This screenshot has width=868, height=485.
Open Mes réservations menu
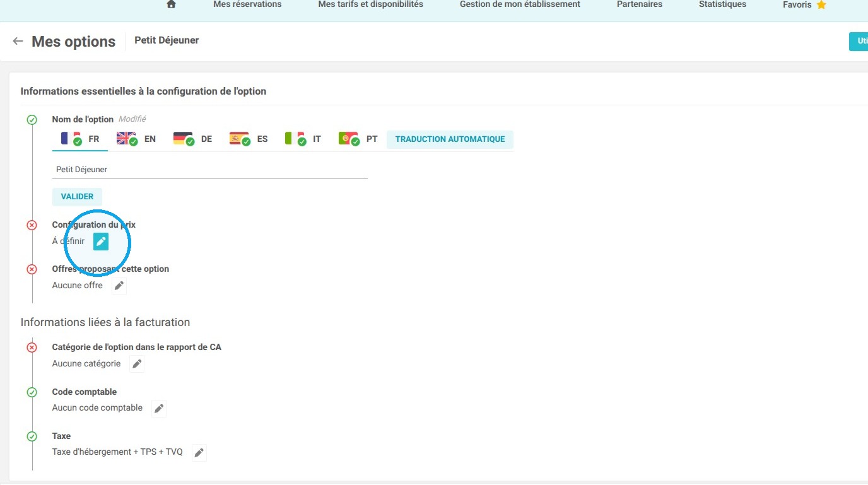pos(247,4)
